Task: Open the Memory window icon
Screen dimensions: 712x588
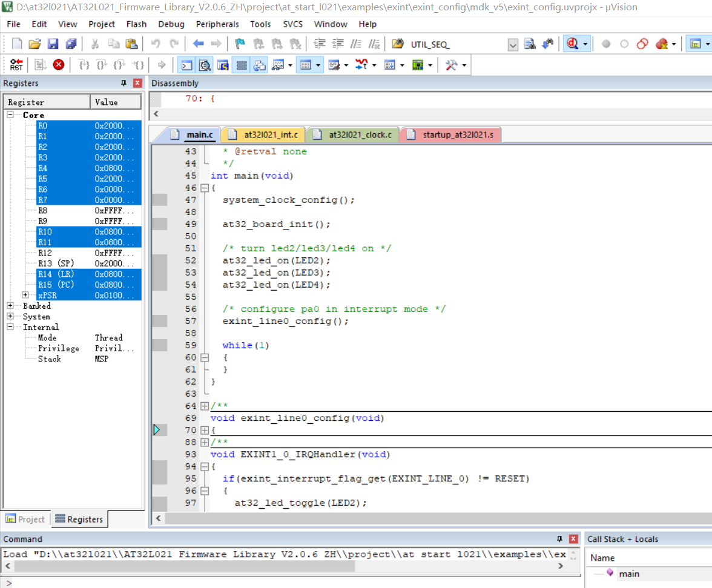Action: (x=306, y=65)
